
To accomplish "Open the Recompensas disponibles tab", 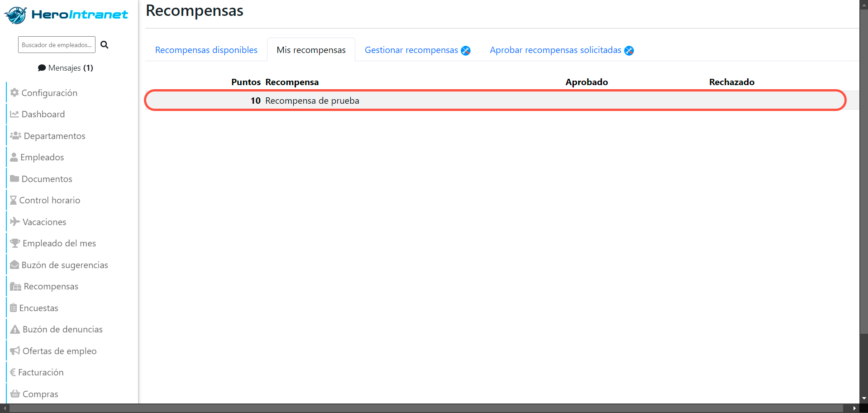I will click(x=206, y=50).
